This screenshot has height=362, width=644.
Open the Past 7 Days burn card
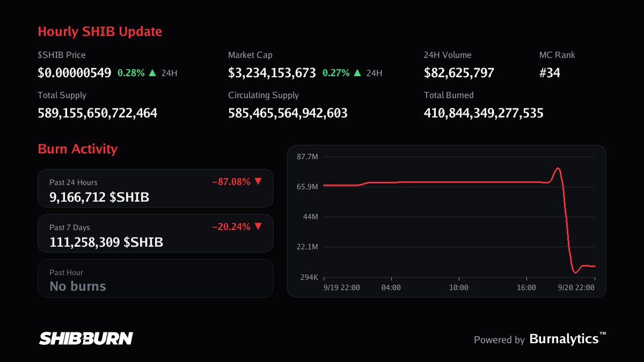(156, 233)
